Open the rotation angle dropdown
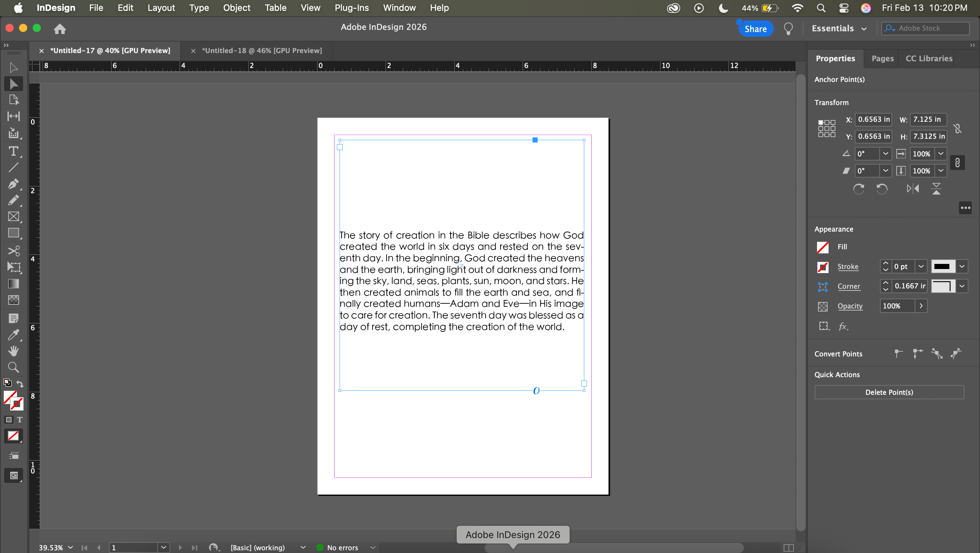This screenshot has height=553, width=980. (x=886, y=154)
